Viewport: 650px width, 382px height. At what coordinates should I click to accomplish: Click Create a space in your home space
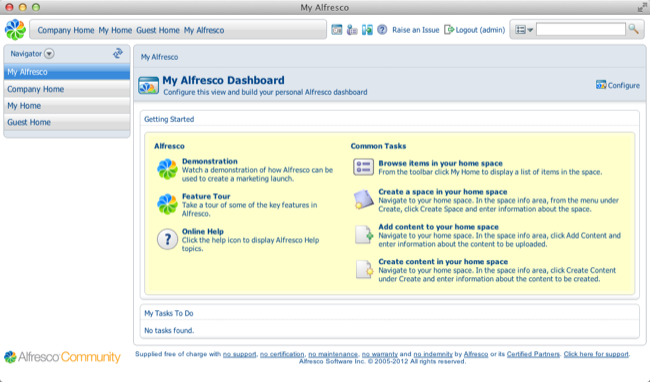tap(443, 192)
